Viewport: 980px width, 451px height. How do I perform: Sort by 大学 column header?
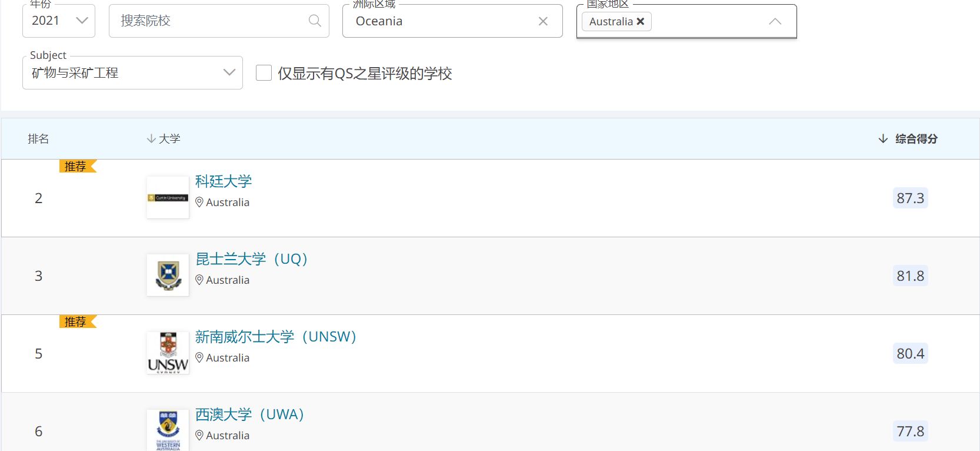[x=164, y=138]
